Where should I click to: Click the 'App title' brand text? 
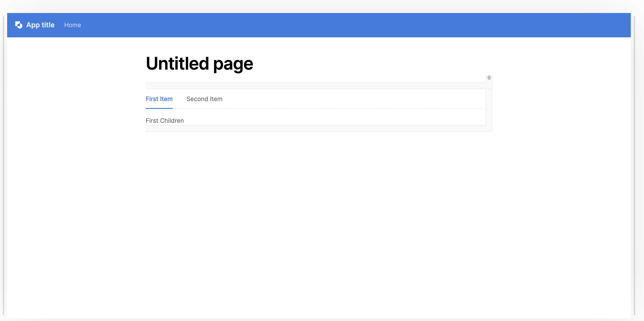(x=40, y=25)
